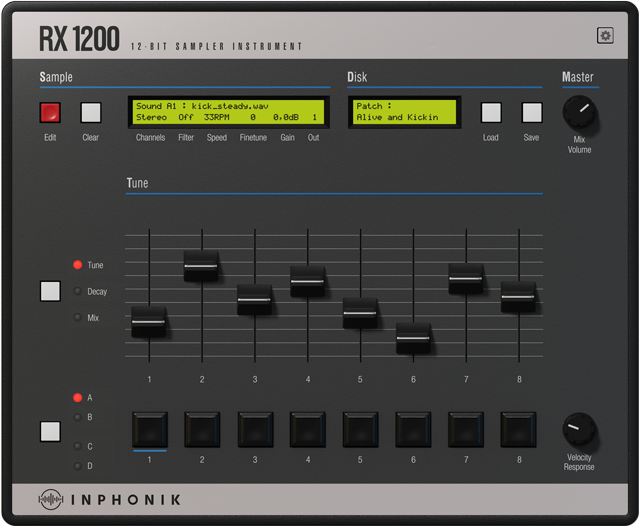Viewport: 640px width, 526px height.
Task: Trigger drum pad 7
Action: [x=466, y=429]
